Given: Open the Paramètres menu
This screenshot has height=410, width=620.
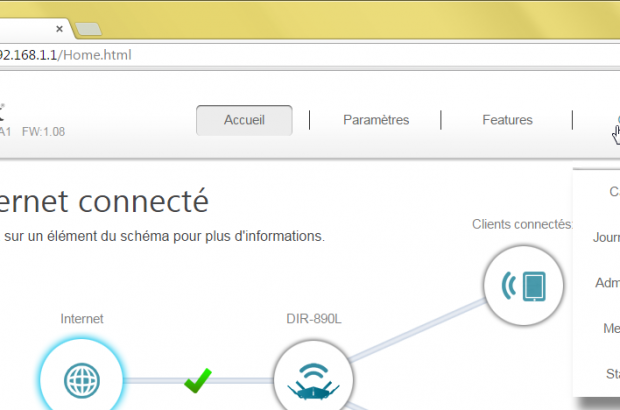Looking at the screenshot, I should (x=376, y=120).
